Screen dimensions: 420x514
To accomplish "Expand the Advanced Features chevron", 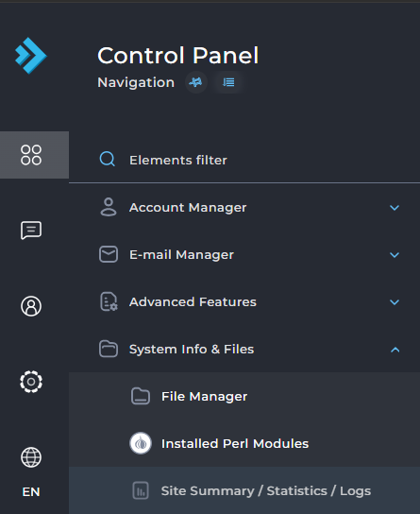I will click(395, 302).
